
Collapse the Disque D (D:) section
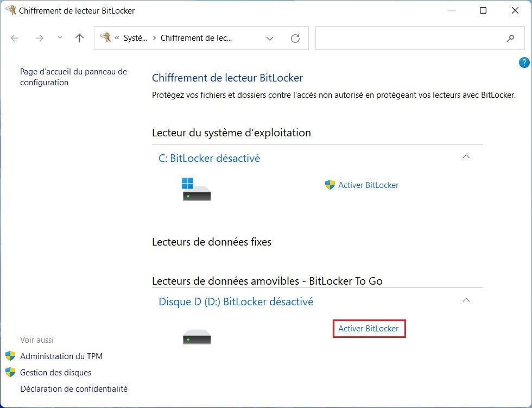pos(466,300)
